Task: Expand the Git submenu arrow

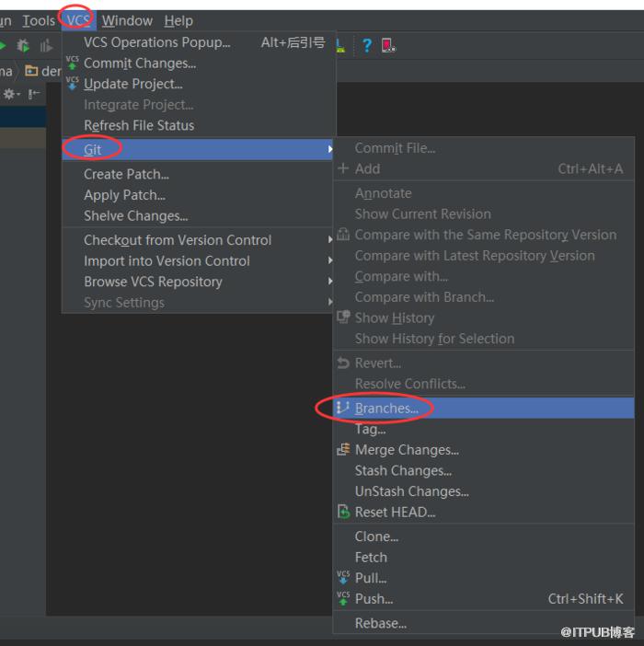Action: (x=330, y=149)
